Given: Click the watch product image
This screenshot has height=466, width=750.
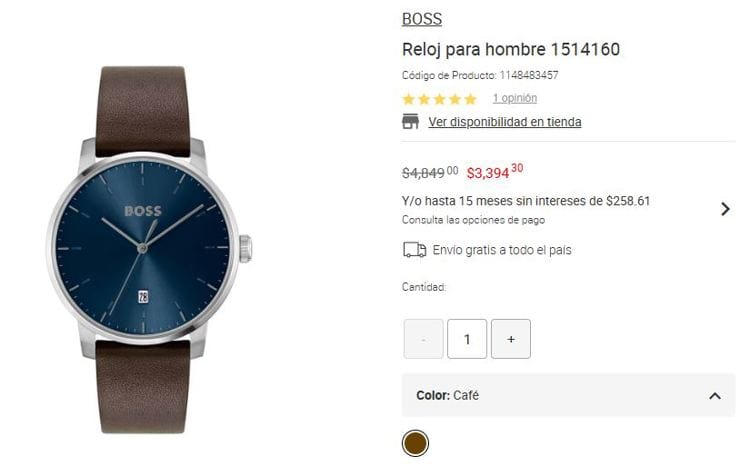Looking at the screenshot, I should tap(148, 249).
